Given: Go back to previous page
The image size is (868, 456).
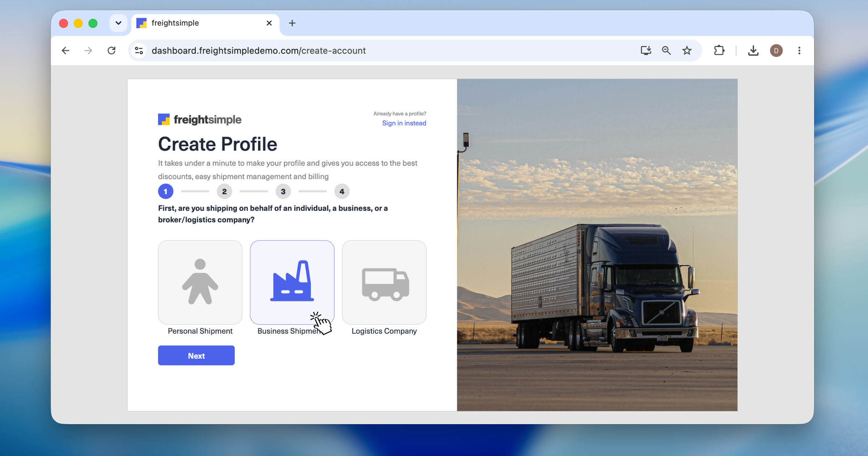Looking at the screenshot, I should [65, 51].
